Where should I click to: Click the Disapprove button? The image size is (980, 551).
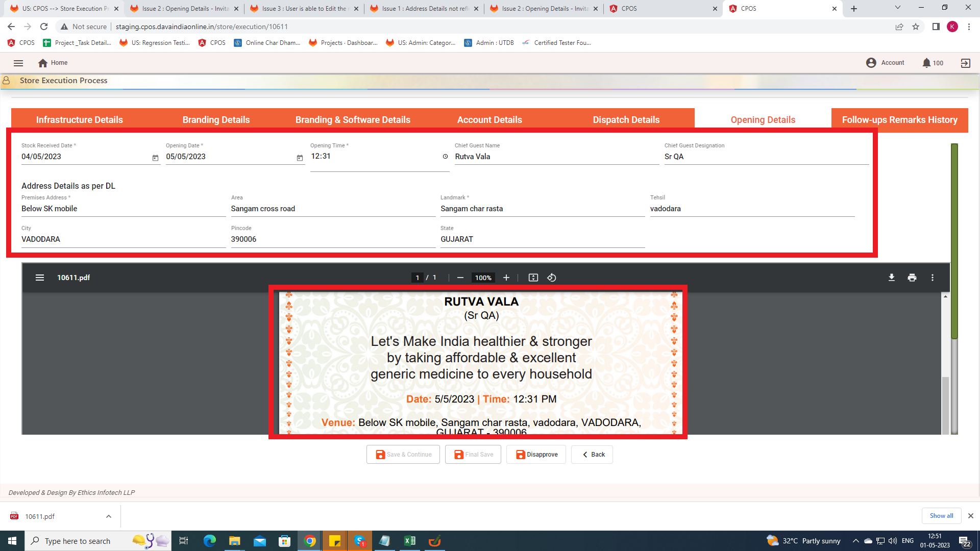tap(536, 454)
